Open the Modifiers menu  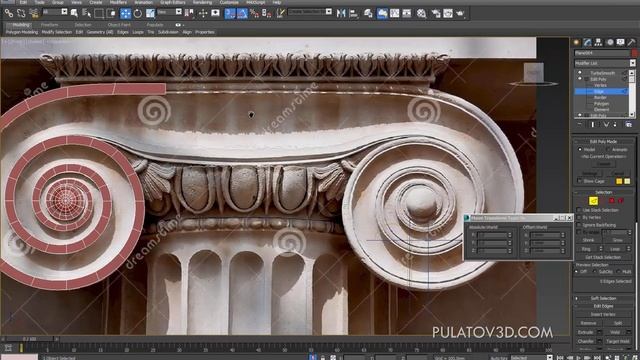[x=118, y=2]
